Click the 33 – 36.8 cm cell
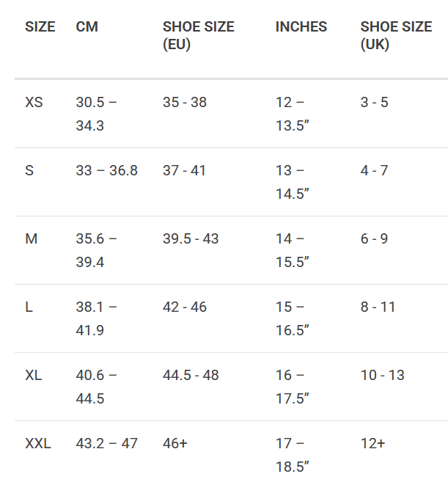This screenshot has width=448, height=482. pyautogui.click(x=106, y=171)
